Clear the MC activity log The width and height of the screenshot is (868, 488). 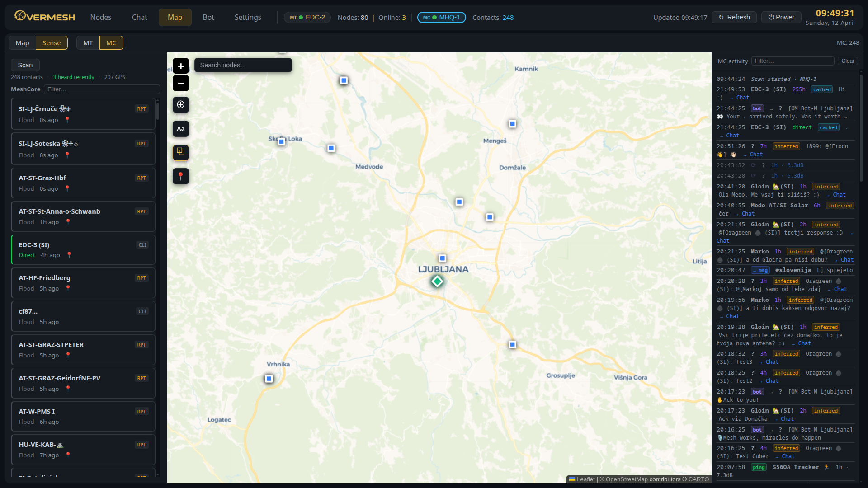pyautogui.click(x=848, y=61)
